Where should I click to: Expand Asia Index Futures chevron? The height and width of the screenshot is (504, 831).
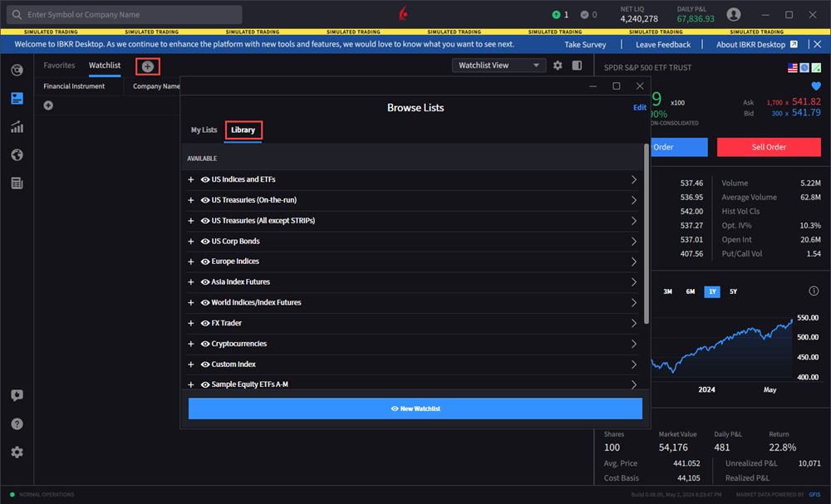tap(634, 282)
